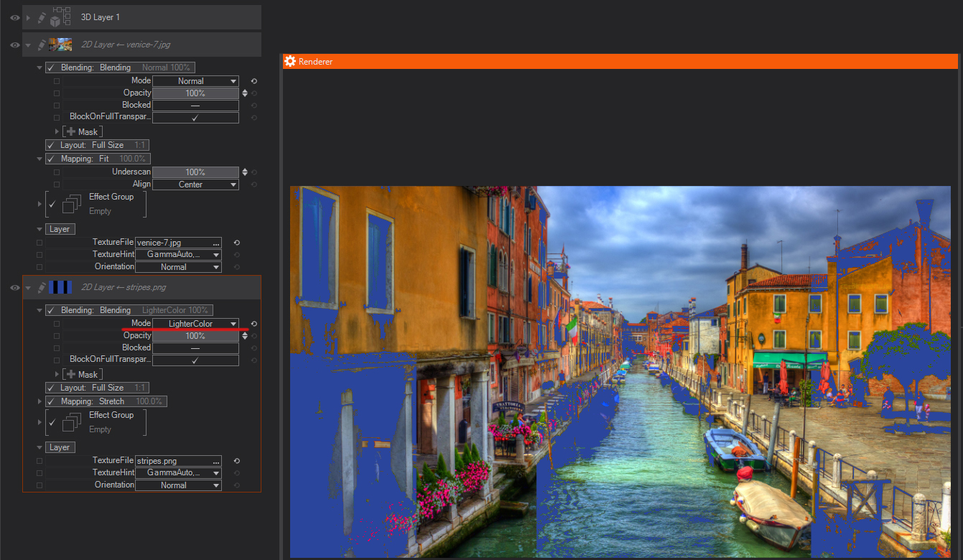Image resolution: width=963 pixels, height=560 pixels.
Task: Open the LighterColor blend Mode dropdown
Action: click(195, 324)
